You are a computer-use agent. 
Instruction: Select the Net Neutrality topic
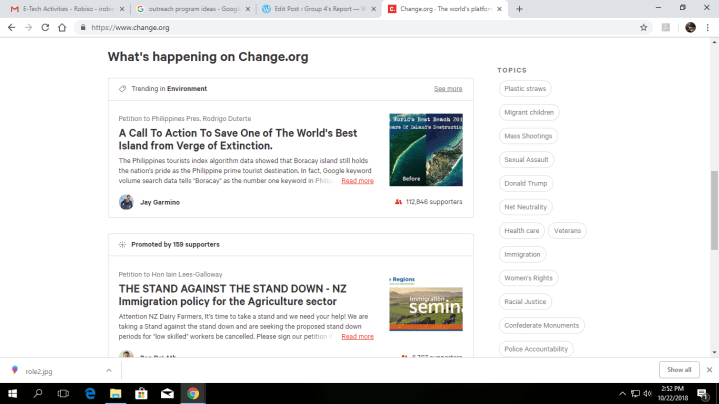pos(525,207)
